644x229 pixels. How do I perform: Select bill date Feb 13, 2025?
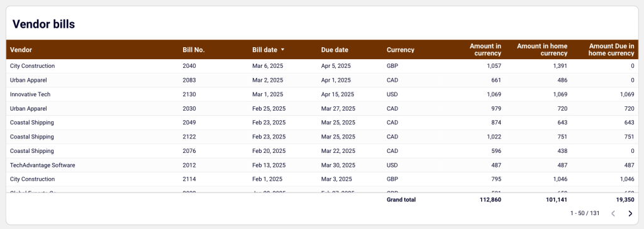point(269,165)
